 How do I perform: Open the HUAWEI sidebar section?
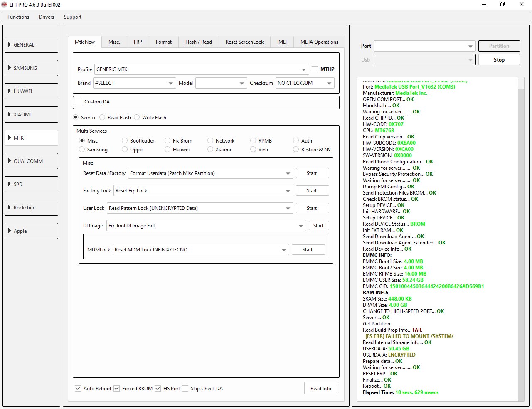point(31,91)
